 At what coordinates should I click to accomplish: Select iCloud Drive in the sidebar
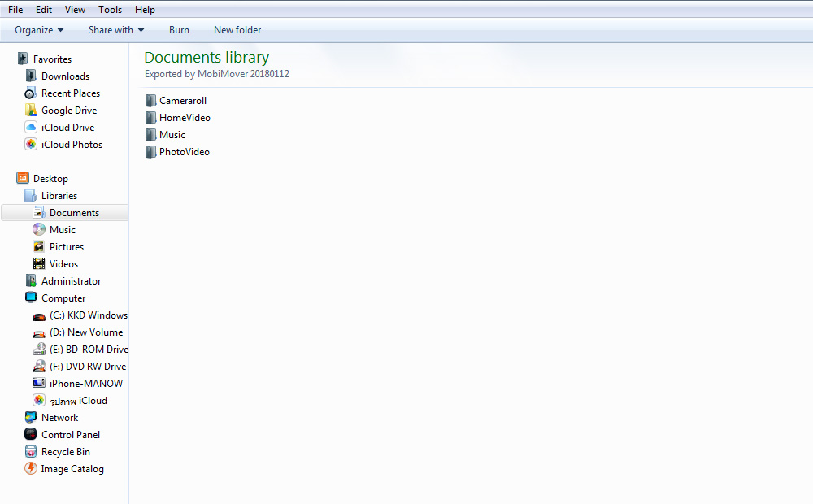pos(67,127)
